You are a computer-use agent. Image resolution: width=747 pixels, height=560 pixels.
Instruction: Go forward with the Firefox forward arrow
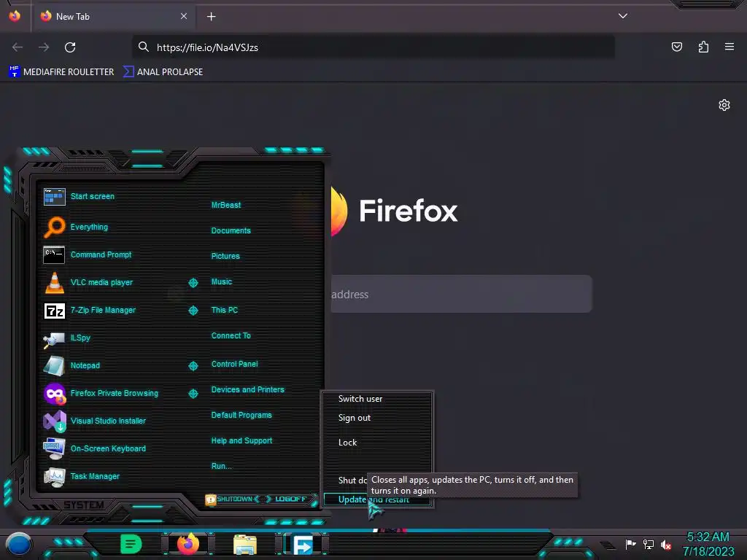pos(44,47)
